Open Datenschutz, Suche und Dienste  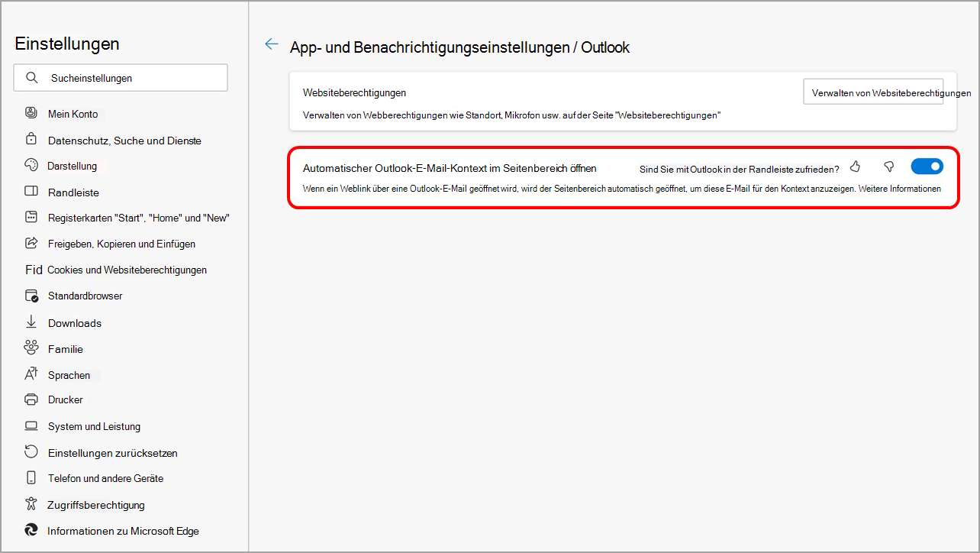tap(124, 141)
